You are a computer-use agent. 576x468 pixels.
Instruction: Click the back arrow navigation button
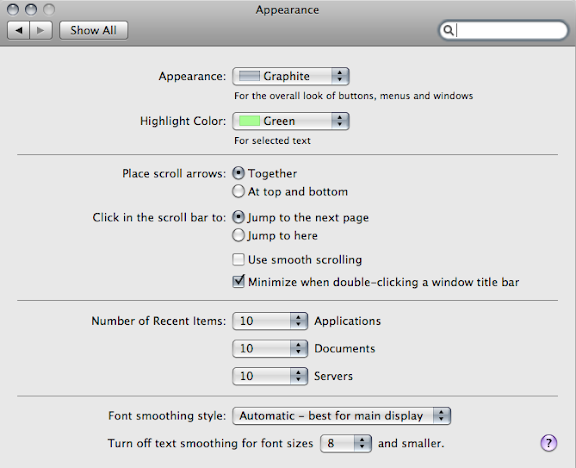(x=18, y=30)
